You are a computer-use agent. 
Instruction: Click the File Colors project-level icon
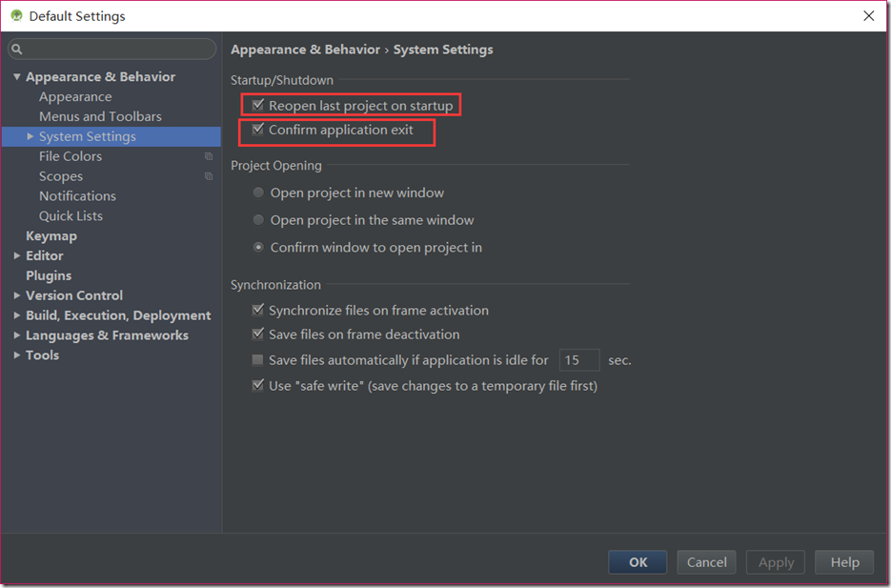click(x=209, y=156)
